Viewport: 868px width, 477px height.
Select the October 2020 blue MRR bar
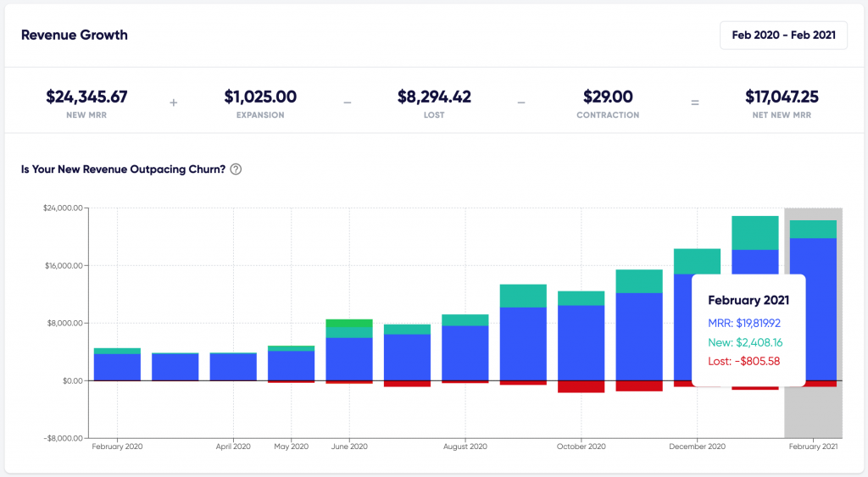pos(581,343)
